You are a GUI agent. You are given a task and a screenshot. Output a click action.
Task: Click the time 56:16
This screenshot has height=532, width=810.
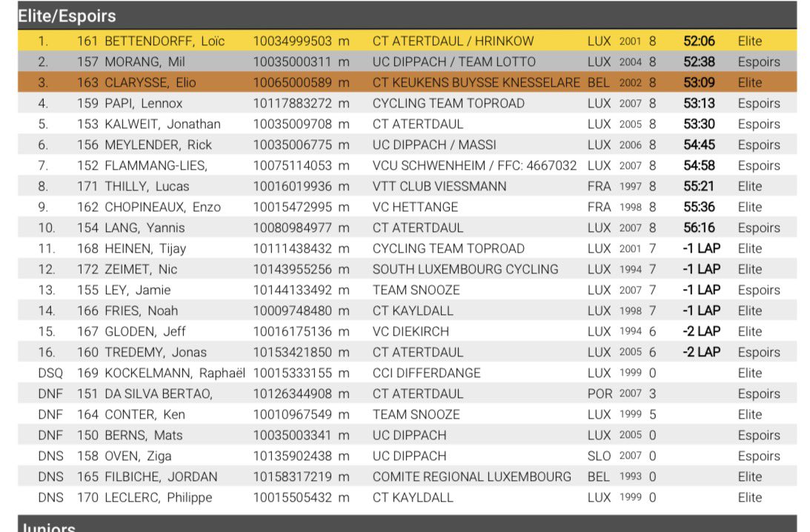tap(699, 227)
